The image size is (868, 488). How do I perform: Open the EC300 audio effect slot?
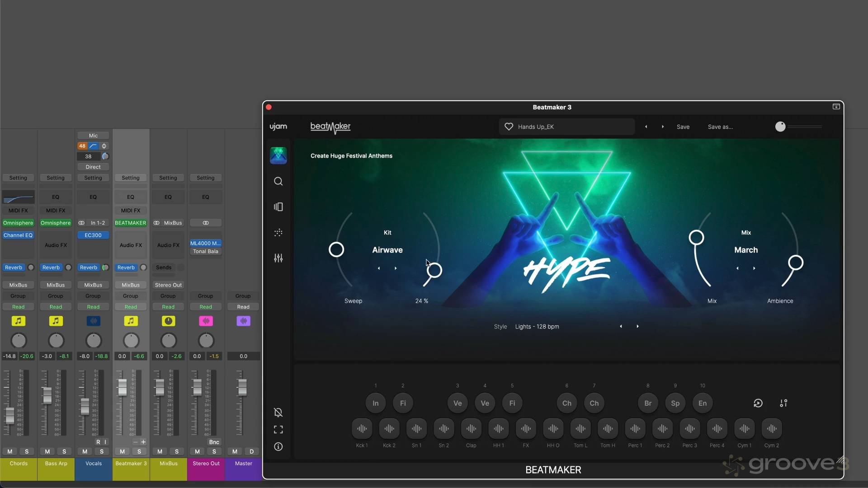[x=93, y=235]
